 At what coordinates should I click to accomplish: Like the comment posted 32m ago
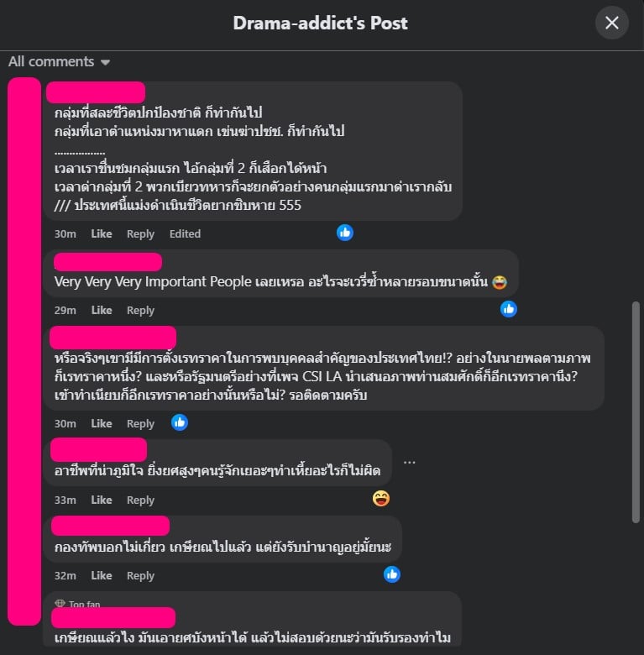[102, 575]
